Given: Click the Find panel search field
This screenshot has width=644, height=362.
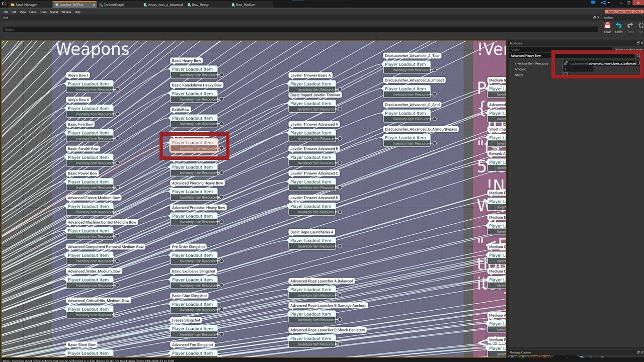Looking at the screenshot, I should 300,30.
